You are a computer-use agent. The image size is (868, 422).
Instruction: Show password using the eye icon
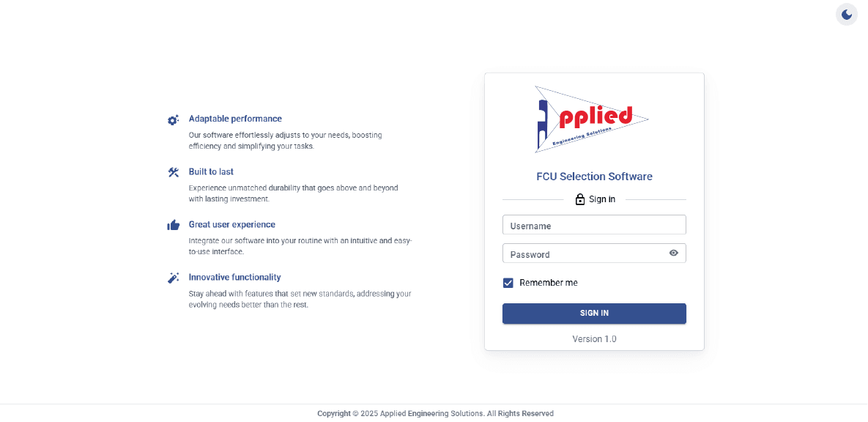click(674, 253)
